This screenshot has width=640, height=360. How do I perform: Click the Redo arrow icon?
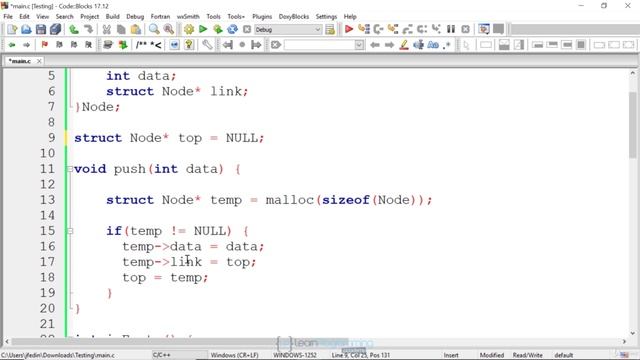[88, 29]
